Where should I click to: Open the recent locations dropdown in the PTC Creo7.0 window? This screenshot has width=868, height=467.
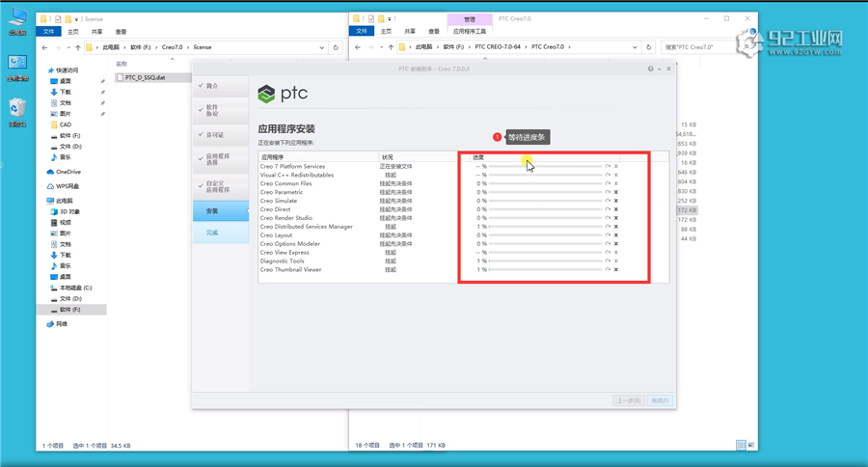381,47
